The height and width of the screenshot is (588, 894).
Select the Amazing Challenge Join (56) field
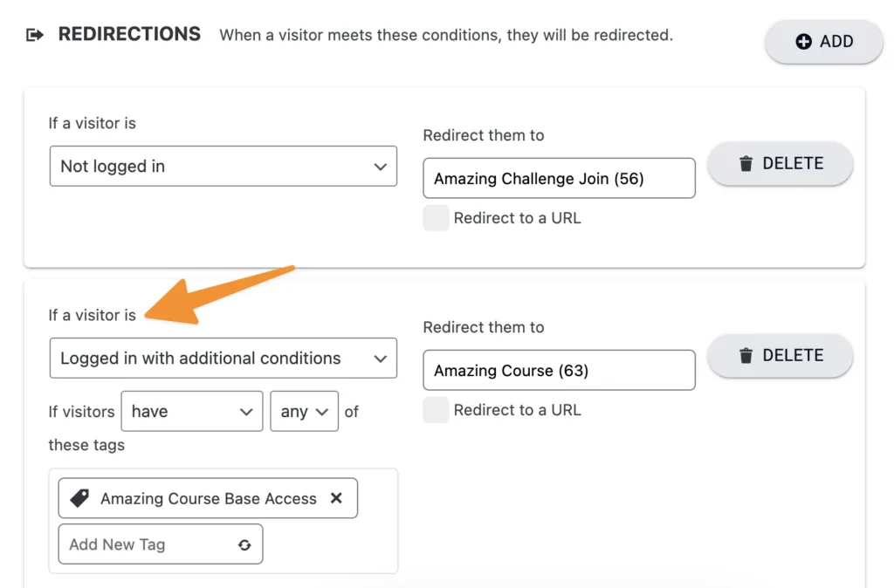click(x=559, y=178)
